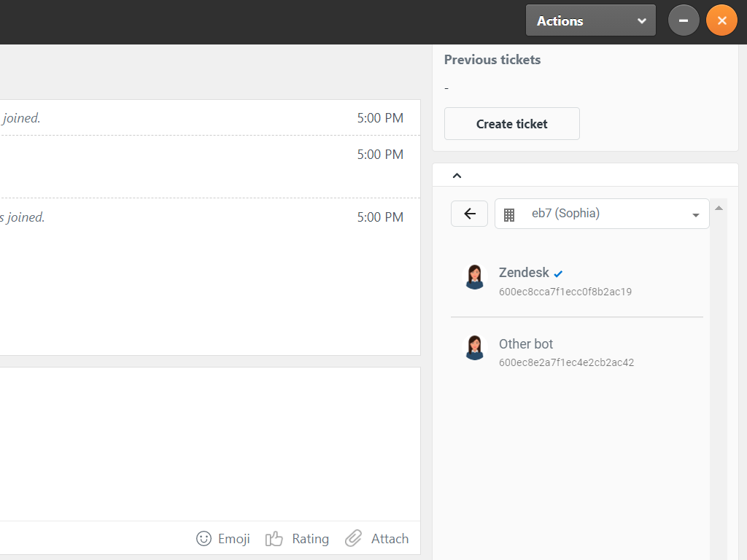
Task: Click the blue checkmark beside Zendesk
Action: click(559, 274)
